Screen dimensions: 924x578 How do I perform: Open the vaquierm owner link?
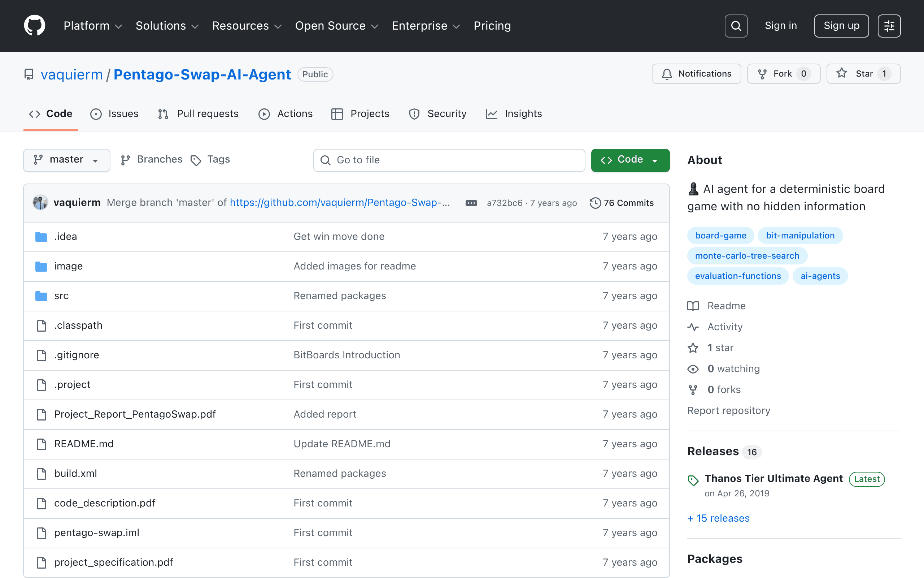point(72,74)
